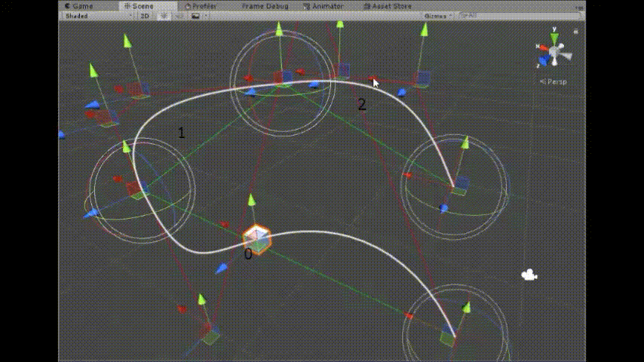This screenshot has height=362, width=644.
Task: Click the red X axis cone on orientation gizmo
Action: pyautogui.click(x=544, y=48)
